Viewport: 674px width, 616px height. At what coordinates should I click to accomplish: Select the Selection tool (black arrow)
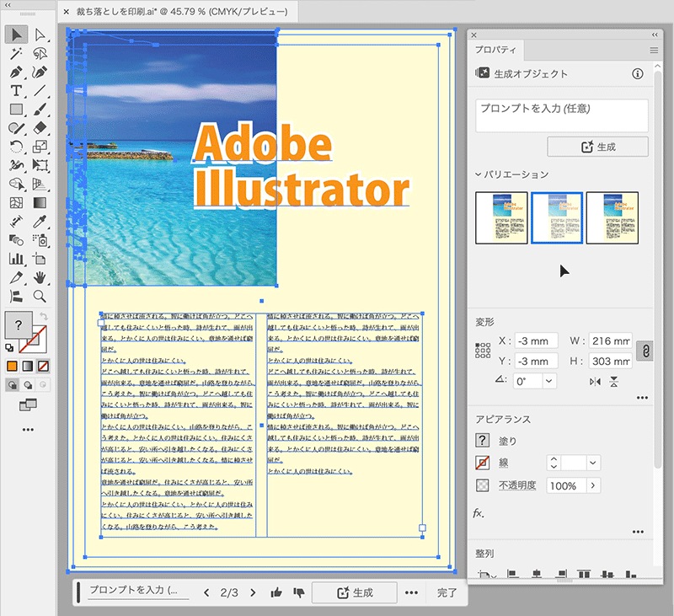click(16, 35)
